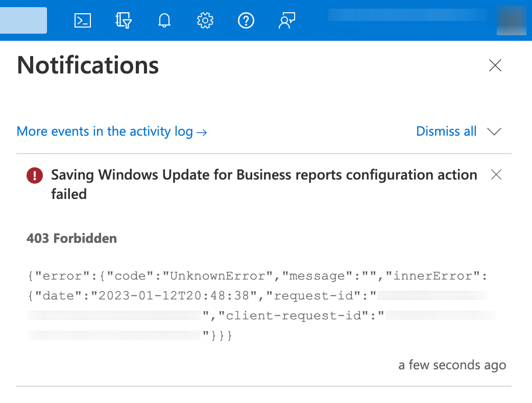Open the Feedback icon in the header
The width and height of the screenshot is (532, 403).
[287, 21]
